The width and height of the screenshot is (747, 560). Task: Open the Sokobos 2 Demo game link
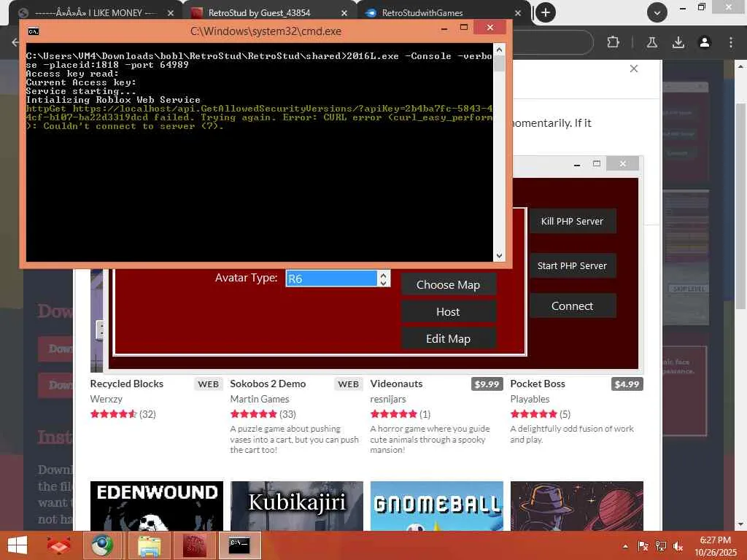tap(268, 384)
